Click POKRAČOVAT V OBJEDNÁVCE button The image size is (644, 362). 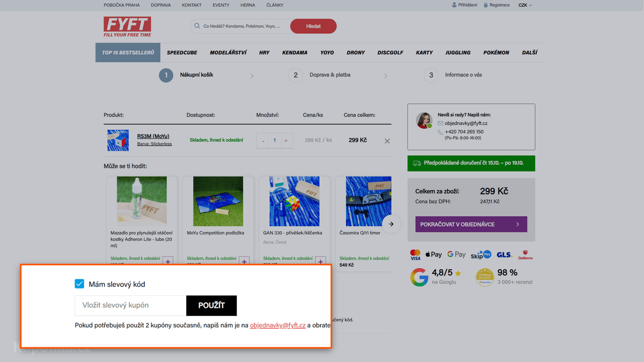point(471,224)
